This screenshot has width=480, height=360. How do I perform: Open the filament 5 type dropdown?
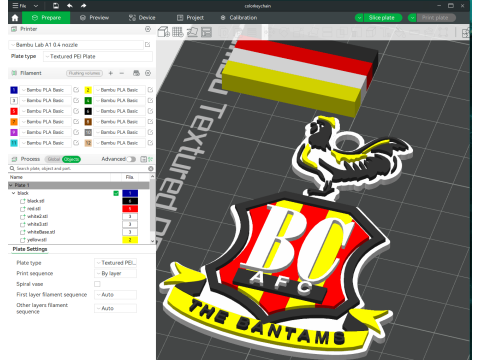(x=45, y=111)
